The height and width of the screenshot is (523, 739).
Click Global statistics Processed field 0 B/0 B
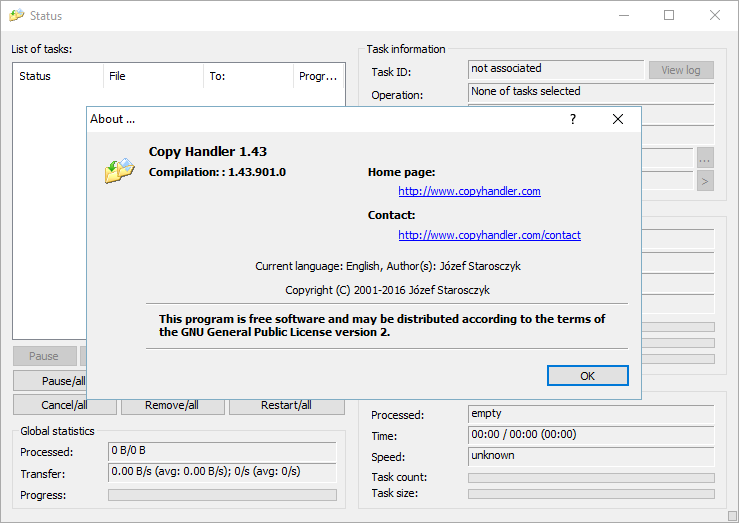(222, 451)
